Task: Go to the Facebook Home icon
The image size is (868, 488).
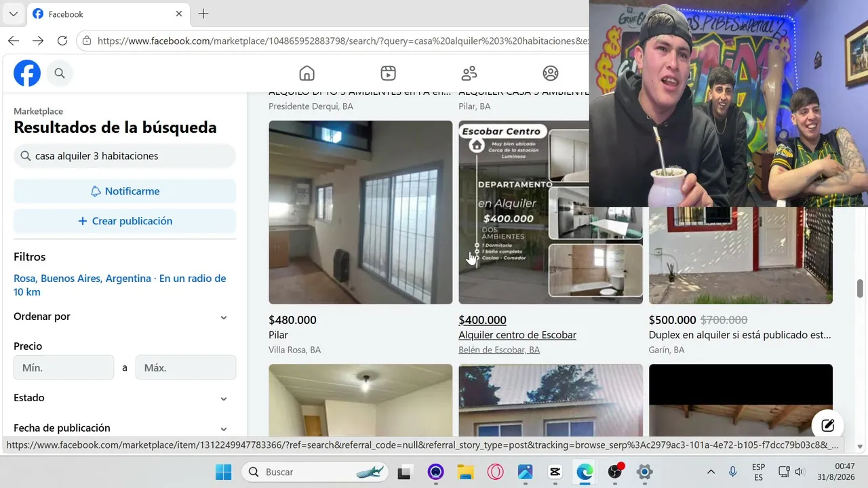Action: pyautogui.click(x=307, y=73)
